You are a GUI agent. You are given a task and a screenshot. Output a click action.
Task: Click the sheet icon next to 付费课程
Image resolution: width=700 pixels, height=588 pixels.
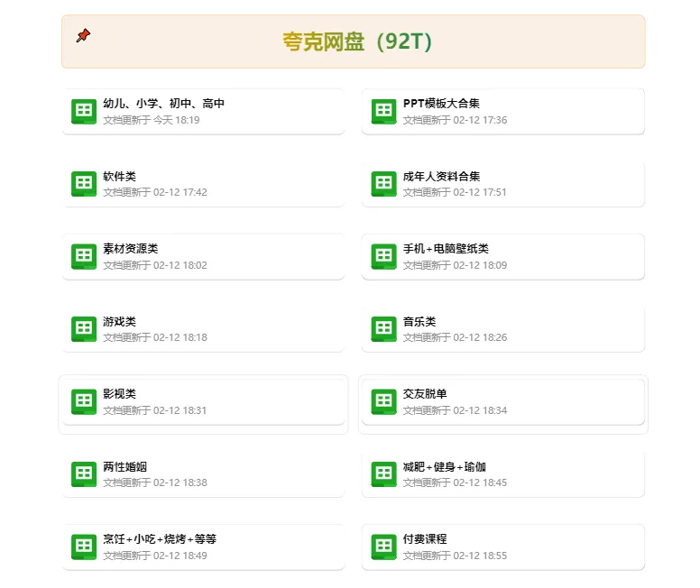tap(383, 547)
